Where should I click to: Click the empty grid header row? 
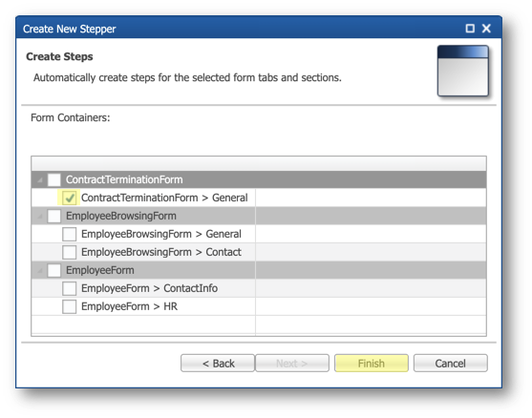[259, 164]
